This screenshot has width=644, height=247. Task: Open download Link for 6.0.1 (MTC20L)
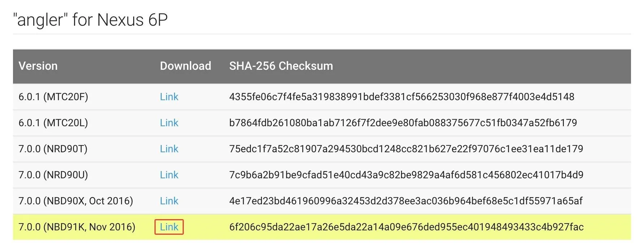coord(169,123)
